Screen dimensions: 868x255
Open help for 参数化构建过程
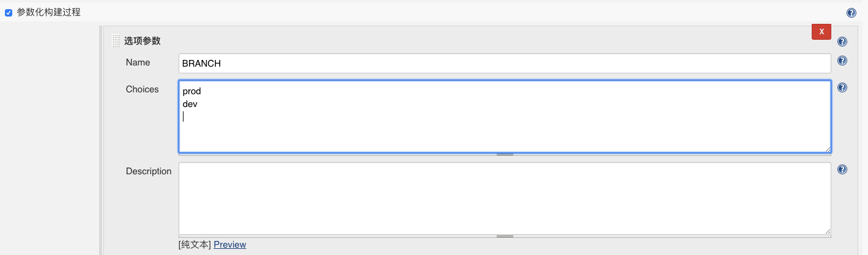point(851,13)
